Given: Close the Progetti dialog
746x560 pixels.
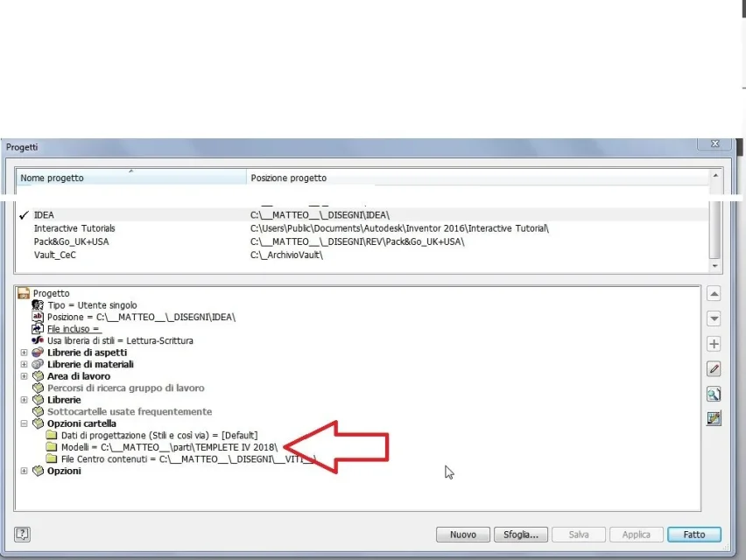Looking at the screenshot, I should coord(714,143).
